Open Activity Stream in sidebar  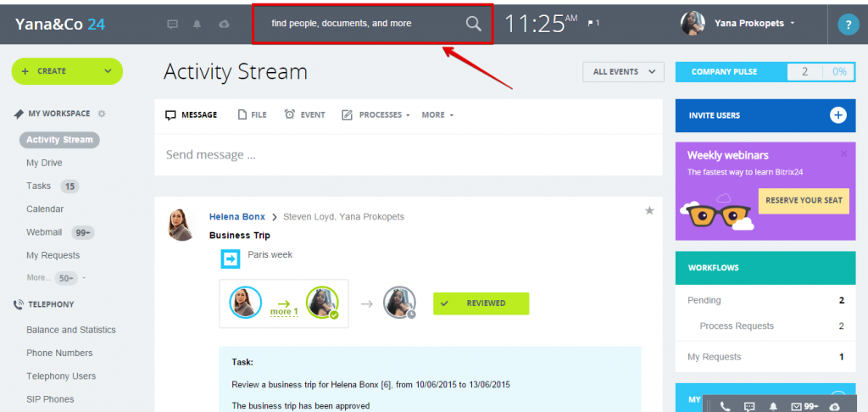(59, 140)
